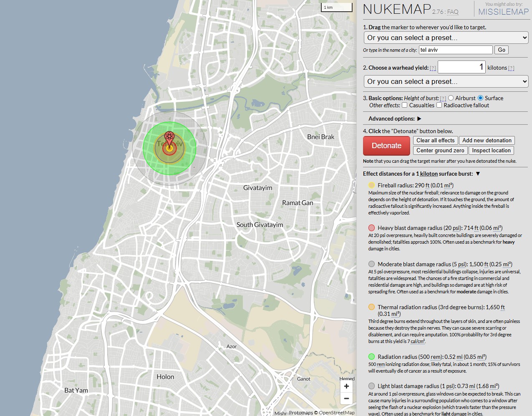The height and width of the screenshot is (416, 532).
Task: Click Center ground zero button
Action: pos(440,151)
